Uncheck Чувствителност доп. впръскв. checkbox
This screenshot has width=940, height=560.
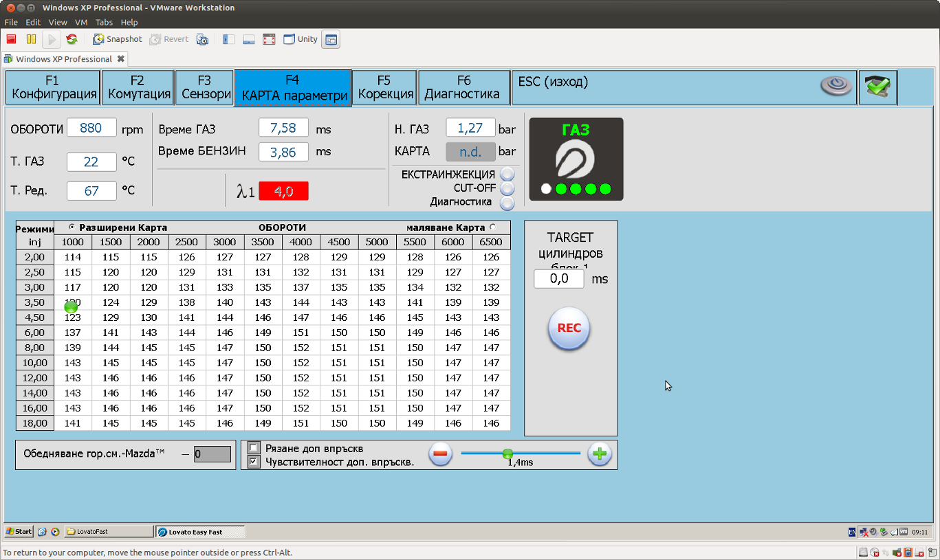(254, 462)
